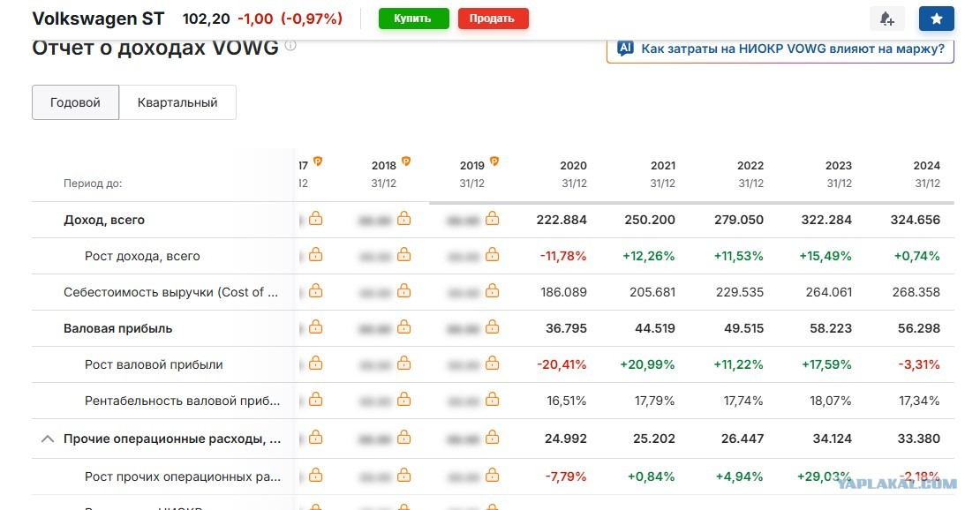Viewport: 980px width, 510px height.
Task: Click the lock icon in Доход, всего 2019
Action: coord(493,218)
